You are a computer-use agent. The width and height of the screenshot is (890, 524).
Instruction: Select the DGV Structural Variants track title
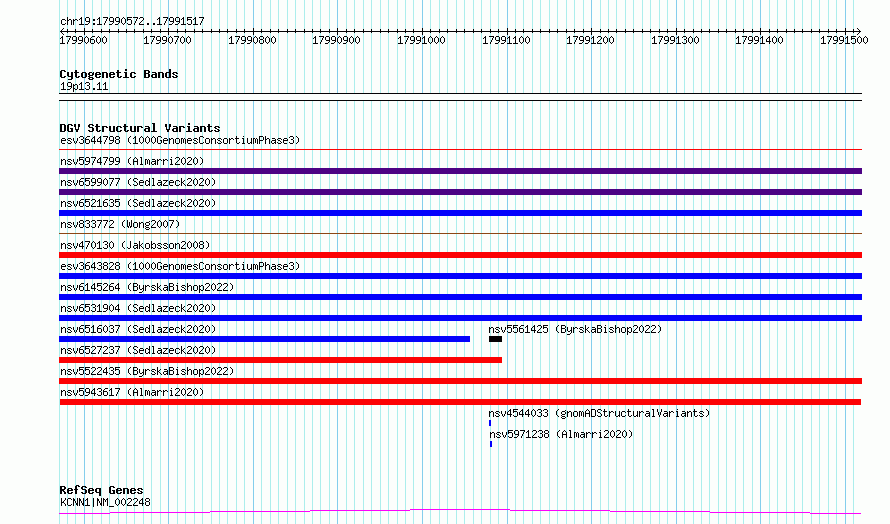pos(140,128)
